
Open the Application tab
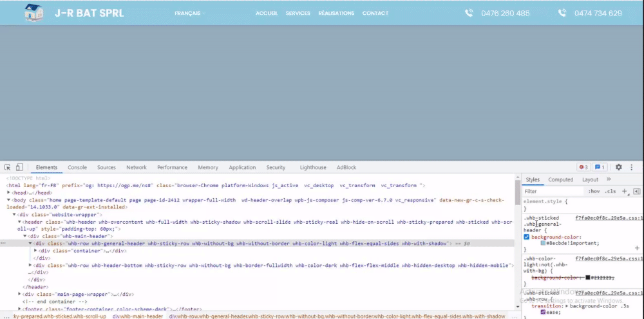(x=242, y=167)
